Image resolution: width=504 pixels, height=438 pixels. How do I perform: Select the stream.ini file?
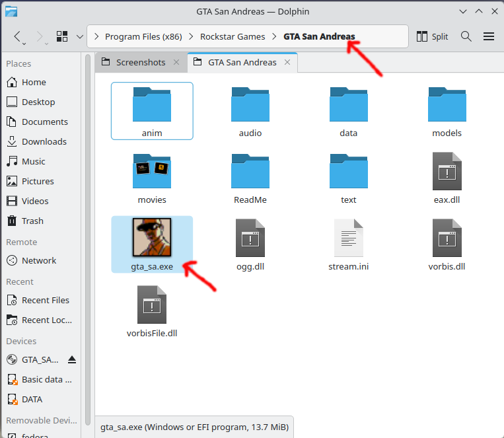tap(348, 244)
